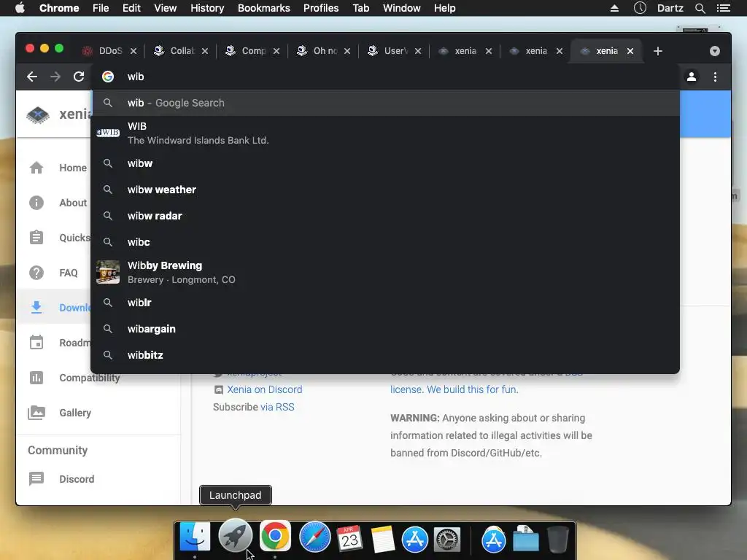Switch to the DDoS tab
Image resolution: width=747 pixels, height=560 pixels.
109,51
